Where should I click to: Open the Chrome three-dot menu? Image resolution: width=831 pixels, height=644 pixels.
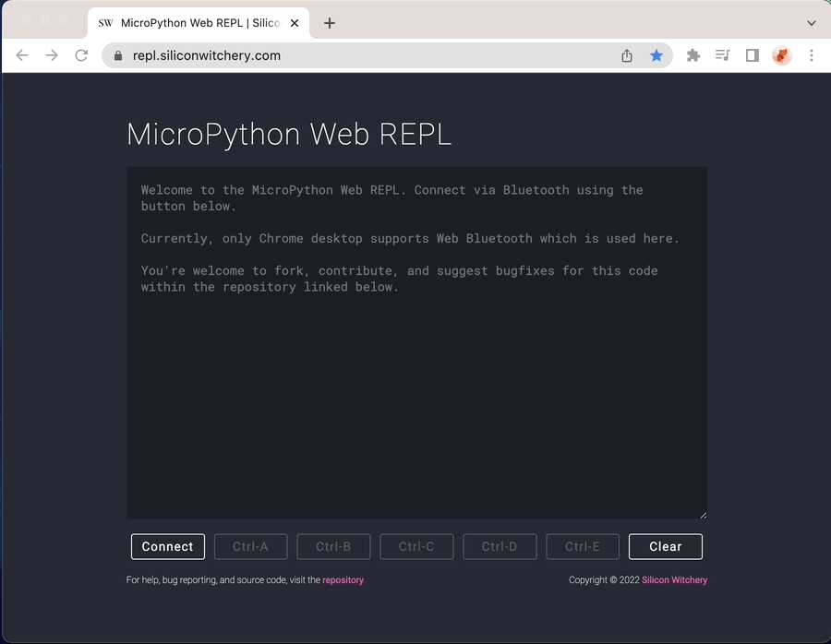pos(812,55)
